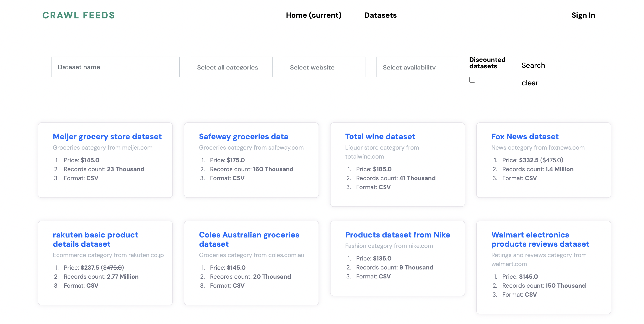Image resolution: width=644 pixels, height=324 pixels.
Task: Click 'Groceries category from safeway.com' text
Action: (x=251, y=148)
